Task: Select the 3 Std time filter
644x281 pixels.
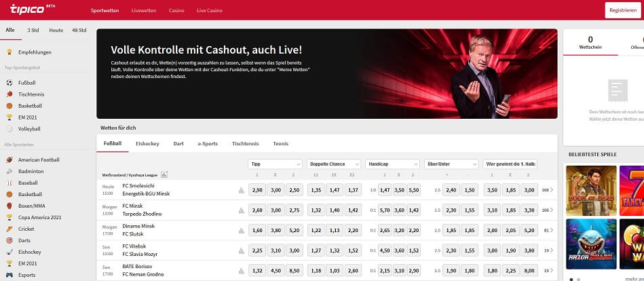Action: 33,30
